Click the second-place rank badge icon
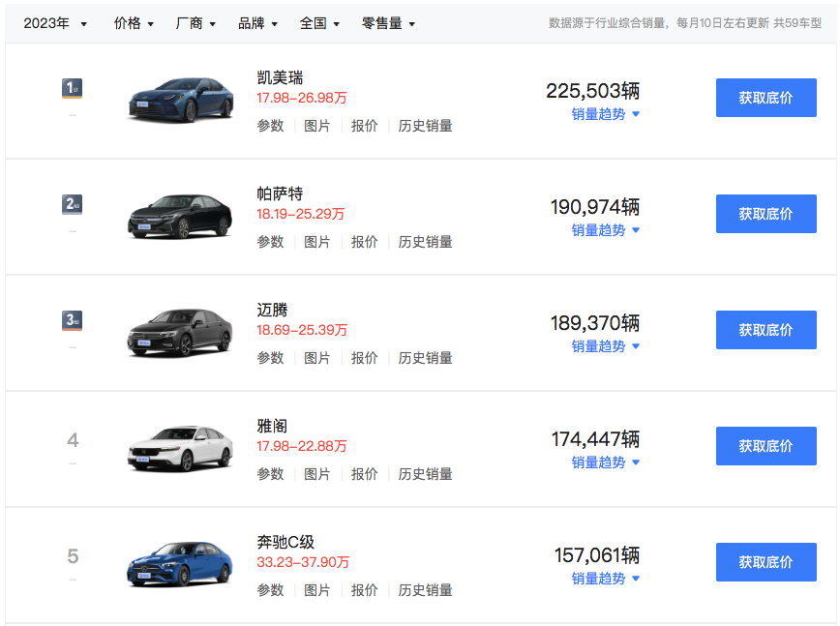840x626 pixels. pos(73,204)
